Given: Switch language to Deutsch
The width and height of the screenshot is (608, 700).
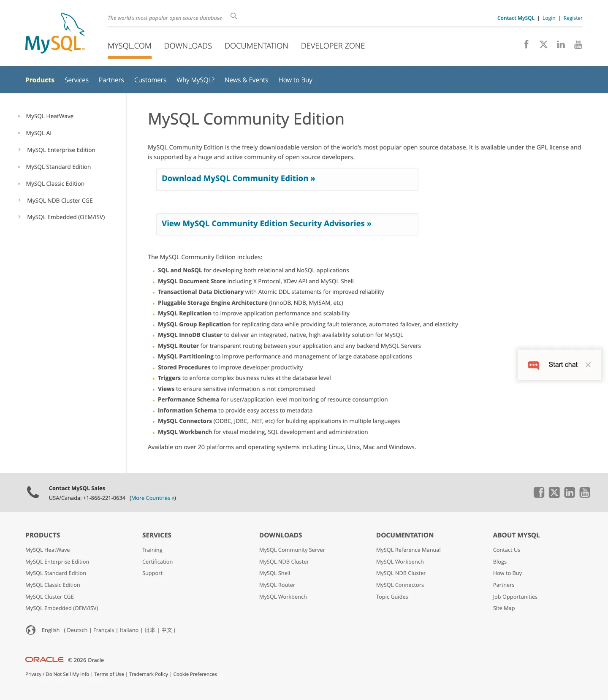Looking at the screenshot, I should (77, 630).
